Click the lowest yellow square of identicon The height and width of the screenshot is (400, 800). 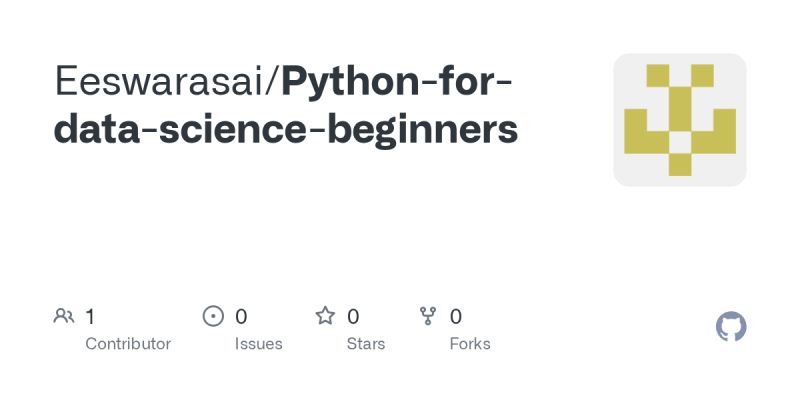click(680, 164)
